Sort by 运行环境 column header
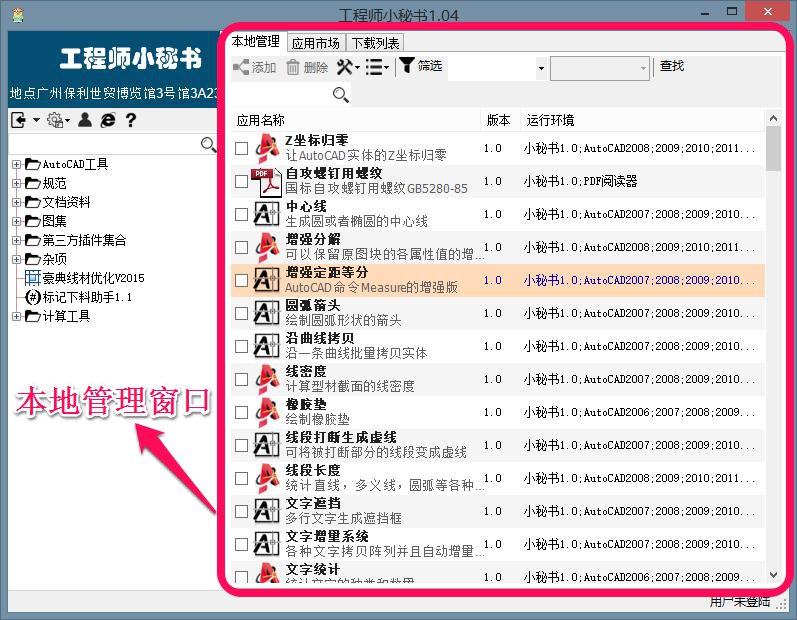Screen dimensions: 797x620 [x=642, y=120]
